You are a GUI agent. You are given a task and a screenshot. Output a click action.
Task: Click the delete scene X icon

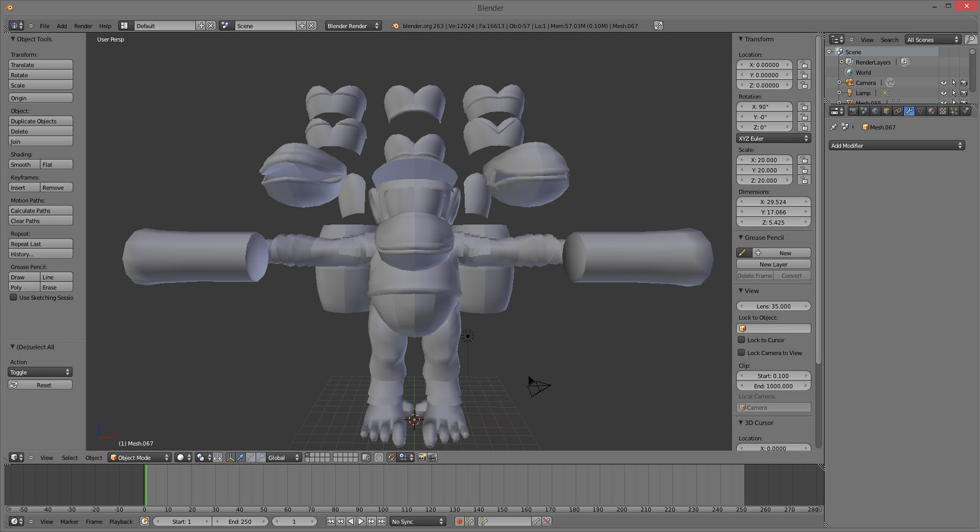pos(312,26)
